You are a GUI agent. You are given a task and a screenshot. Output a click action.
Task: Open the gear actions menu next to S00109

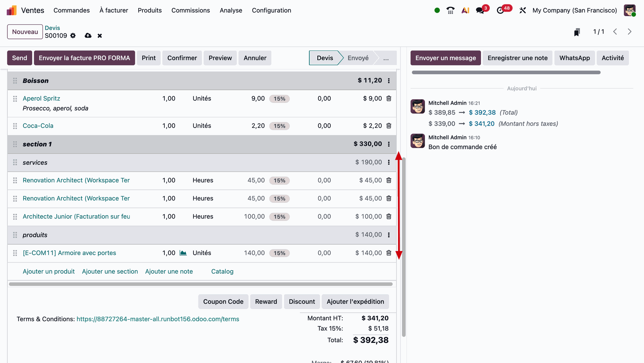[x=73, y=36]
